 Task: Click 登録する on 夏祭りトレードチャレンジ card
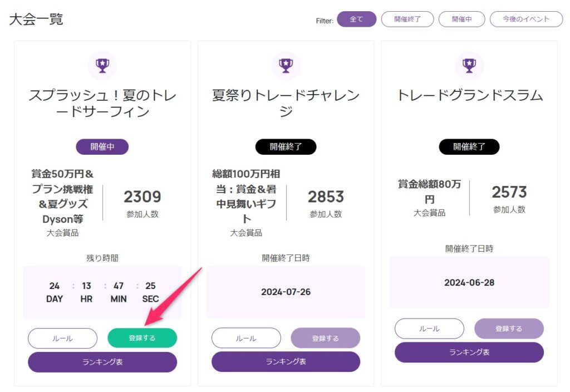coord(326,338)
